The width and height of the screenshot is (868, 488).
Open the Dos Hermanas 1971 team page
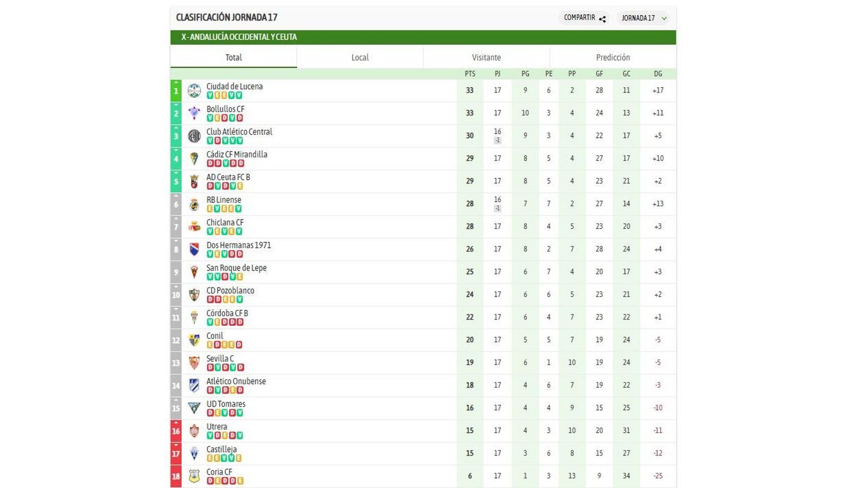(239, 245)
